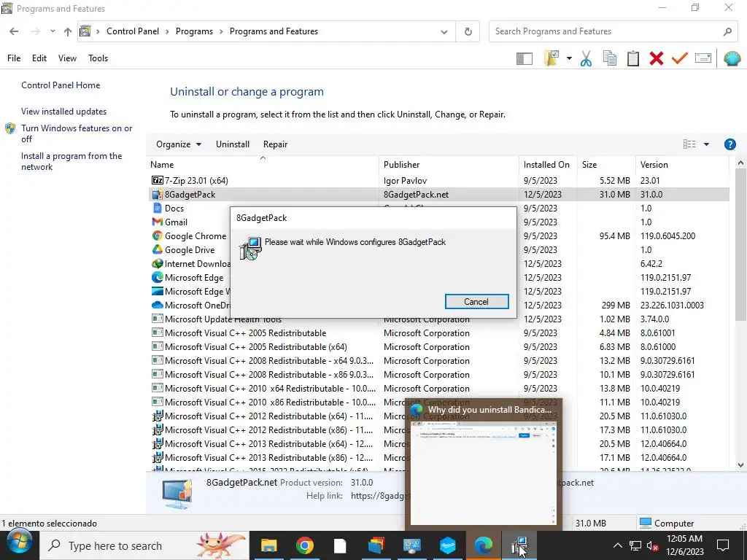Image resolution: width=747 pixels, height=560 pixels.
Task: Click the Help question mark icon
Action: point(729,144)
